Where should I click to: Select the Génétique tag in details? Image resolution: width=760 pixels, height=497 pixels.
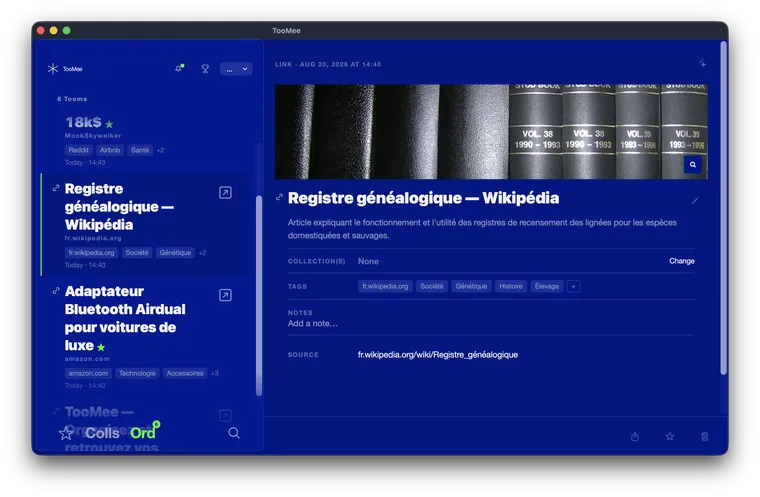471,287
